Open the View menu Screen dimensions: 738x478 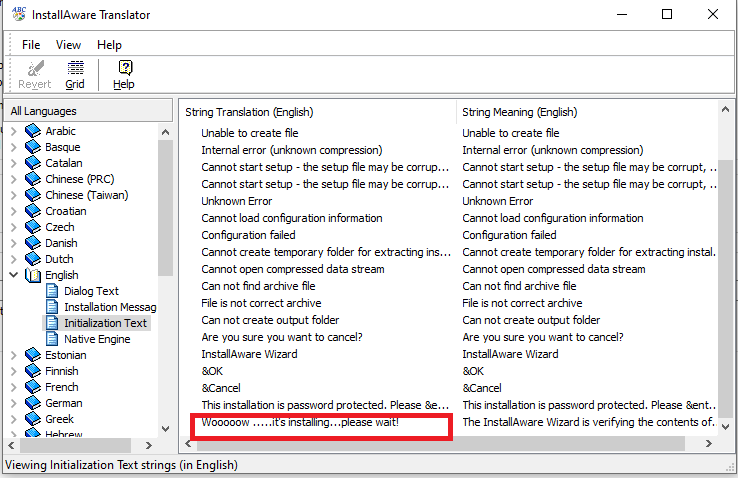point(68,45)
